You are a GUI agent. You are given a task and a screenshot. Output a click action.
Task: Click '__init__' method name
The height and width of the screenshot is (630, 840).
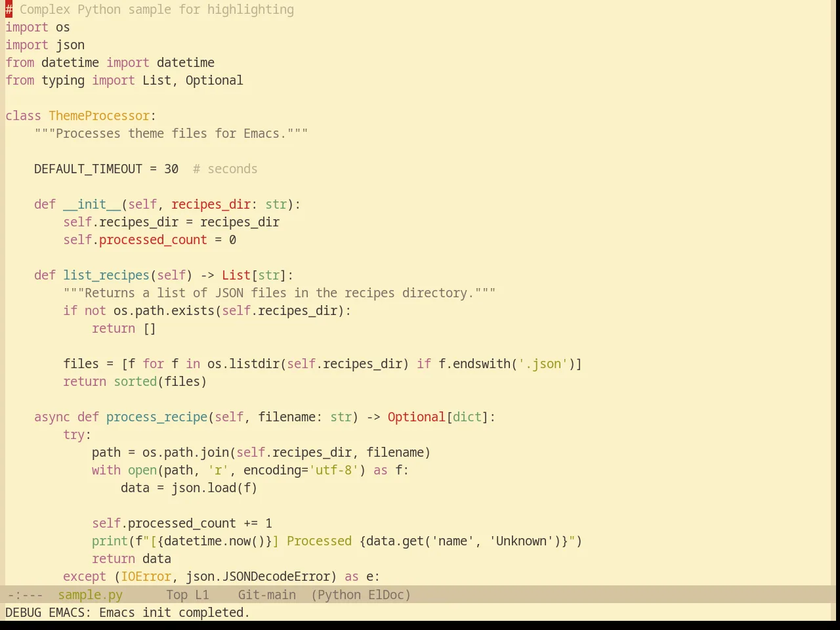tap(92, 204)
